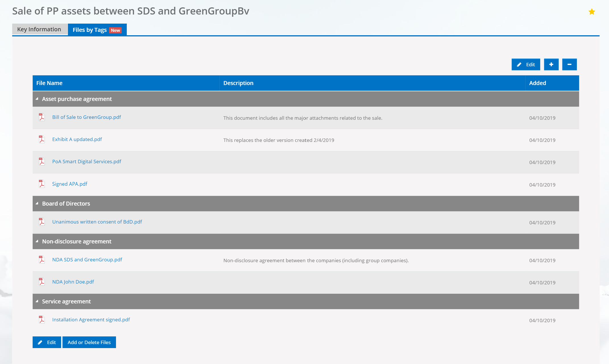Viewport: 609px width, 364px height.
Task: Click PDF icon beside Installation Agreement signed
Action: click(42, 320)
